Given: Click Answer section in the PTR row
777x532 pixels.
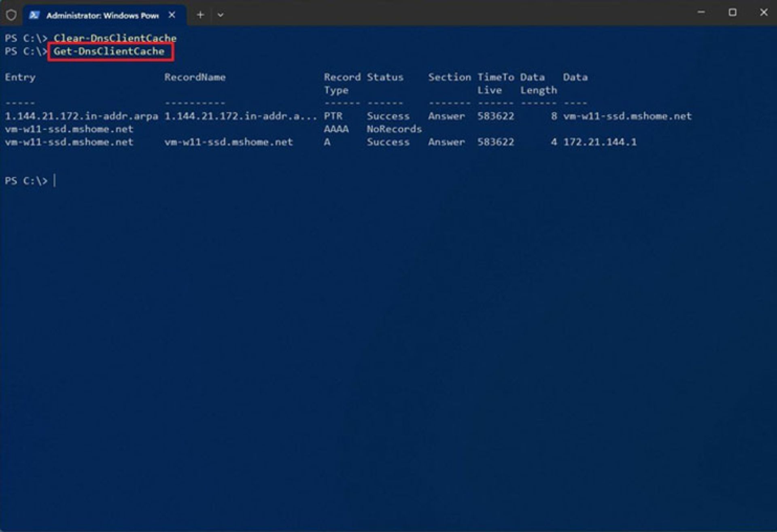Looking at the screenshot, I should 446,116.
